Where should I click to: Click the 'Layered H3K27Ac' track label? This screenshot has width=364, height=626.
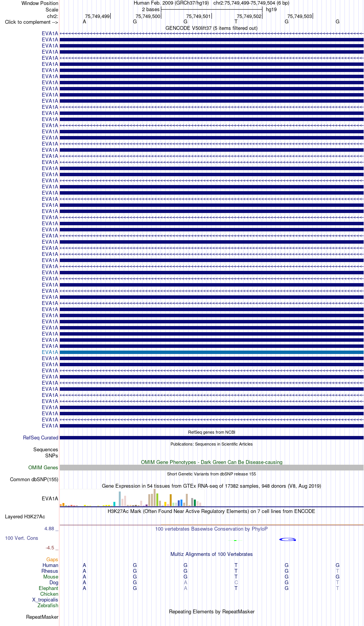[x=25, y=516]
